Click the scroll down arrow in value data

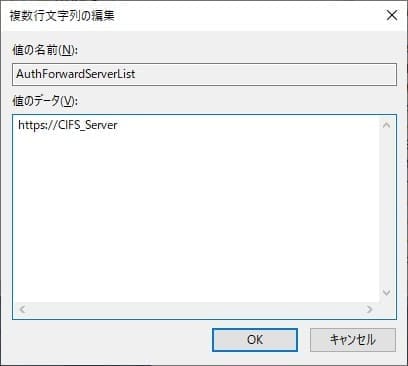[386, 293]
